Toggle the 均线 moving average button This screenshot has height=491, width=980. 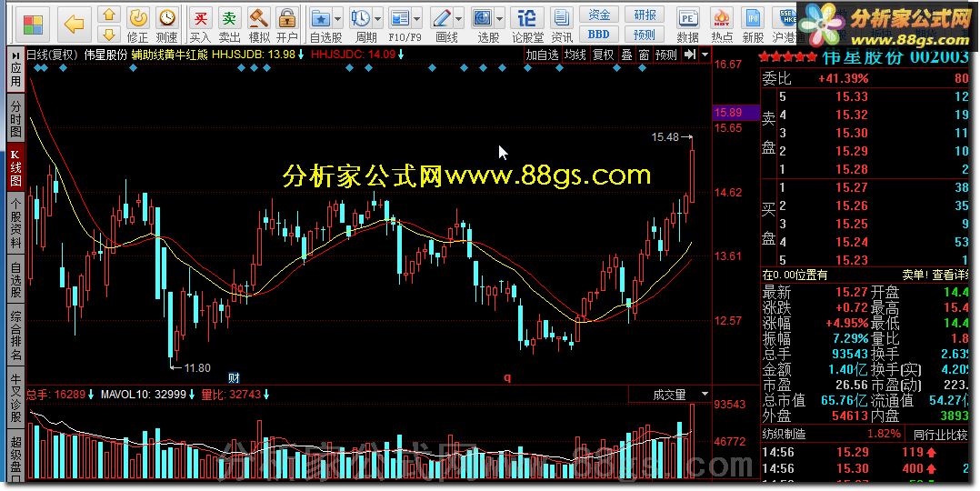575,55
